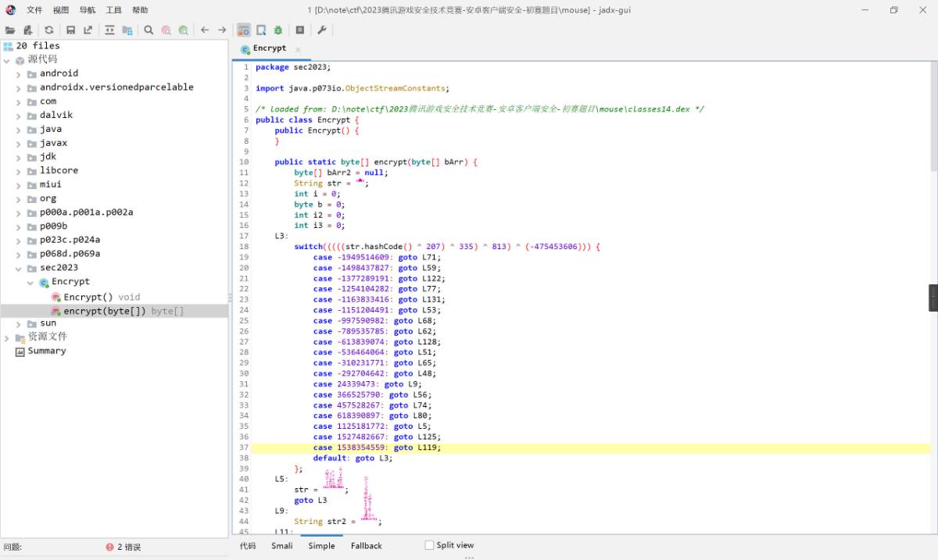The height and width of the screenshot is (560, 938).
Task: Click the 2 错误 status label
Action: click(129, 548)
